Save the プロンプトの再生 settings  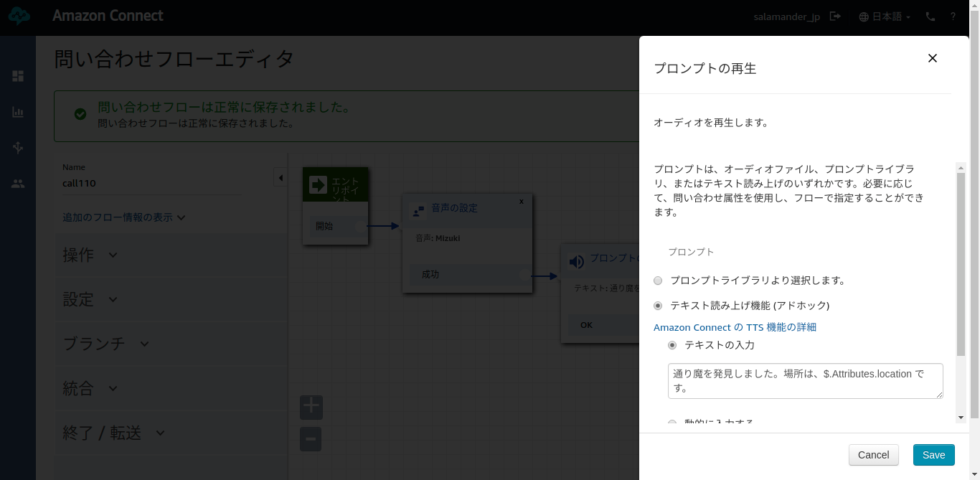(933, 454)
